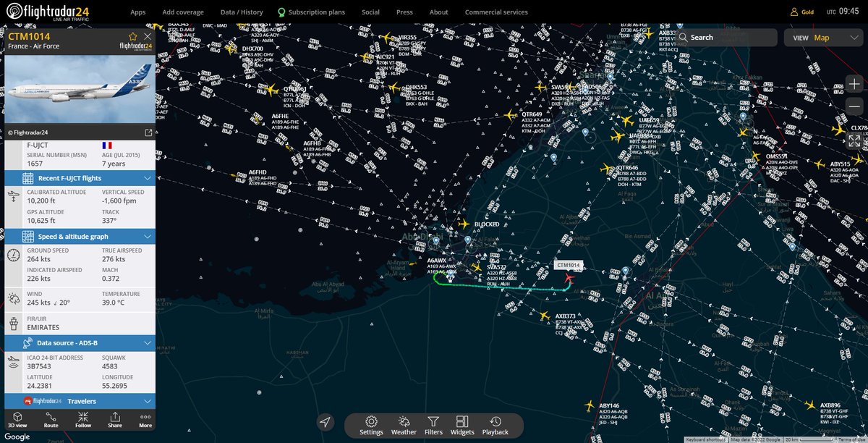Zoom out on the map
The height and width of the screenshot is (443, 868).
(x=854, y=106)
